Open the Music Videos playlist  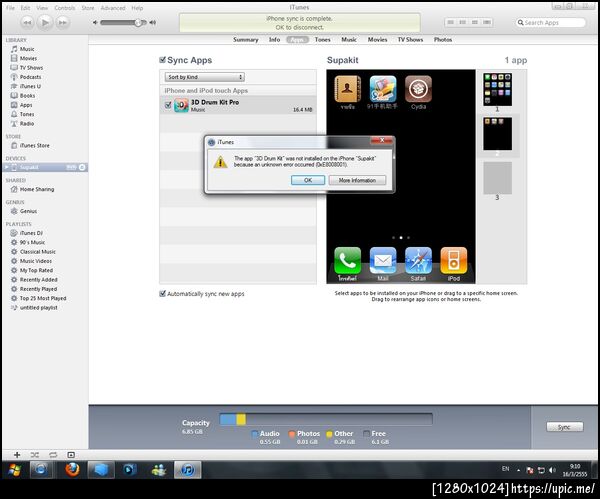click(x=36, y=261)
